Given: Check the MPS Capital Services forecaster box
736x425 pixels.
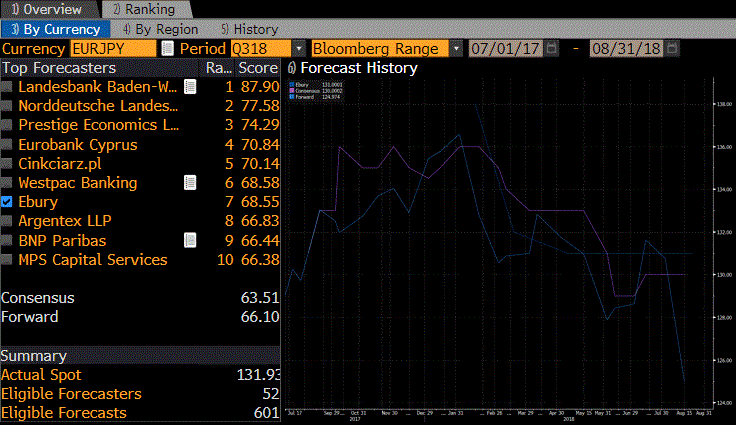Looking at the screenshot, I should [7, 260].
